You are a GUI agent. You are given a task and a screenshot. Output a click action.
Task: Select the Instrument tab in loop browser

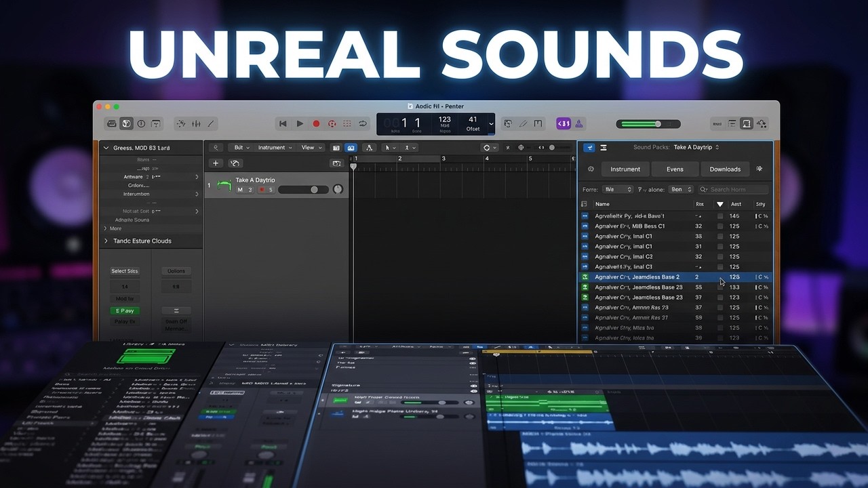point(625,169)
